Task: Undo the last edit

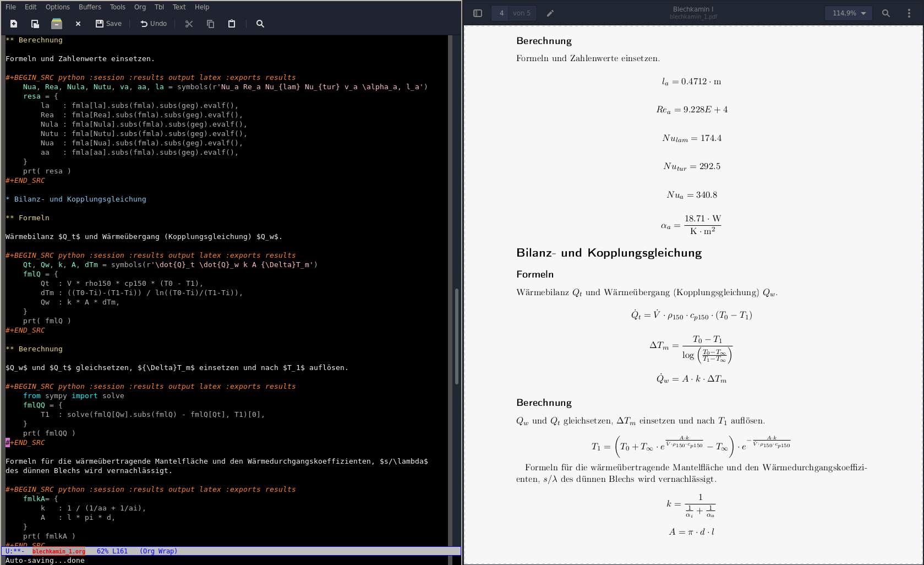Action: (x=154, y=24)
